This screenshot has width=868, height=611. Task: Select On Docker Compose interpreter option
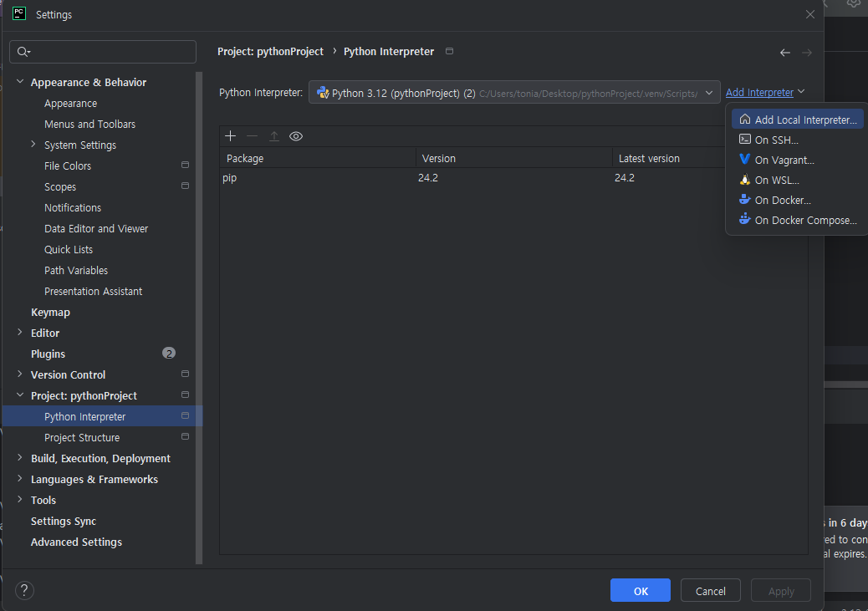pyautogui.click(x=797, y=220)
